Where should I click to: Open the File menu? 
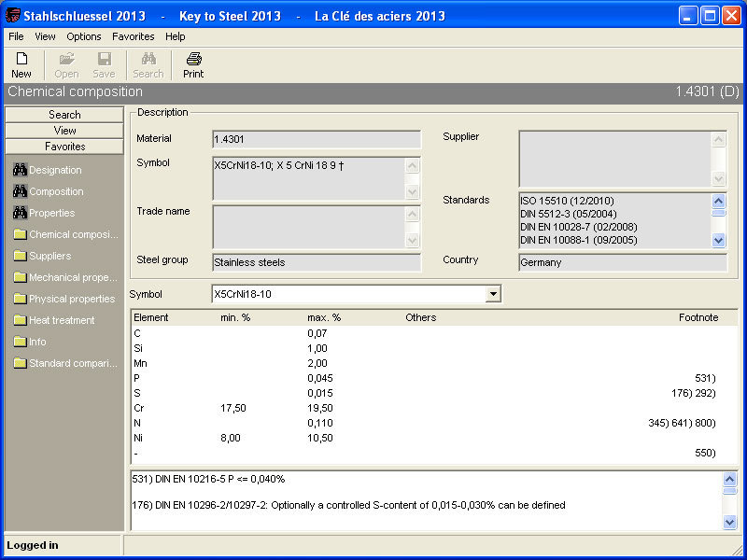click(16, 36)
